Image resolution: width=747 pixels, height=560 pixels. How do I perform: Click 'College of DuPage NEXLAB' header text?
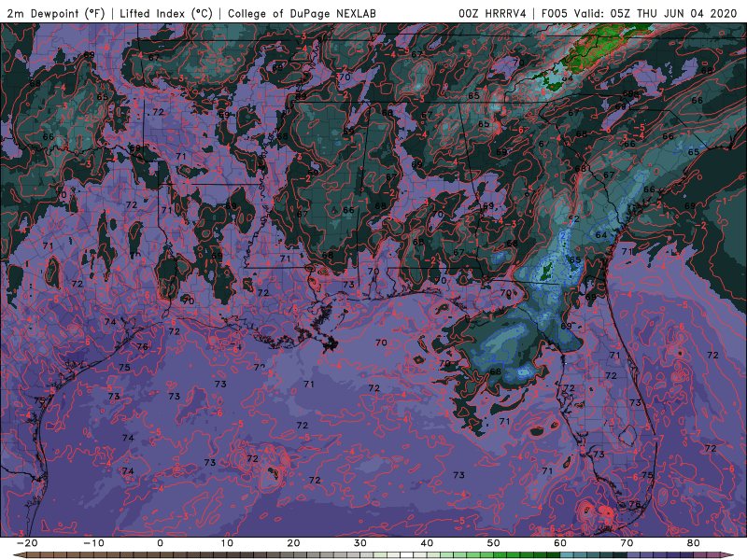pyautogui.click(x=302, y=13)
